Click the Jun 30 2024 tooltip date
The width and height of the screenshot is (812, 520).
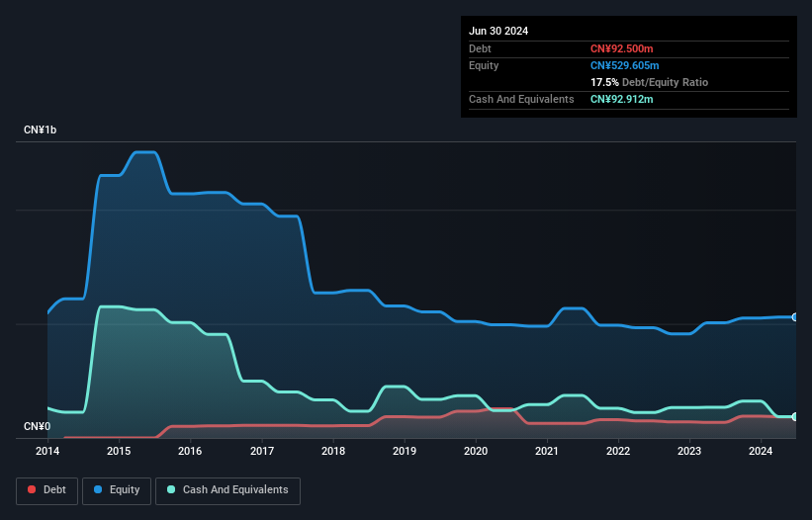coord(498,31)
